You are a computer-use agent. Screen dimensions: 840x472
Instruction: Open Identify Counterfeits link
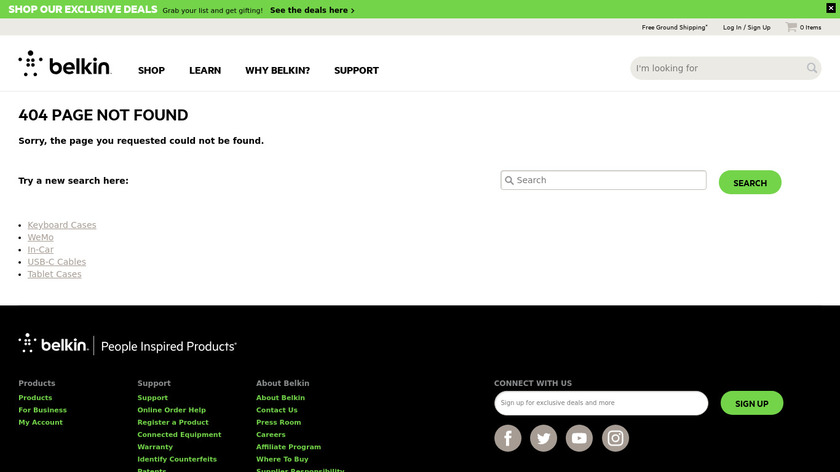(x=177, y=459)
